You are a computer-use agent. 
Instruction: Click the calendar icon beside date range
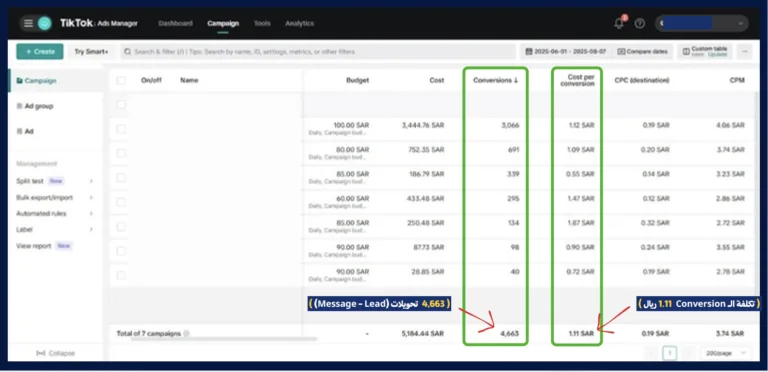click(x=529, y=51)
